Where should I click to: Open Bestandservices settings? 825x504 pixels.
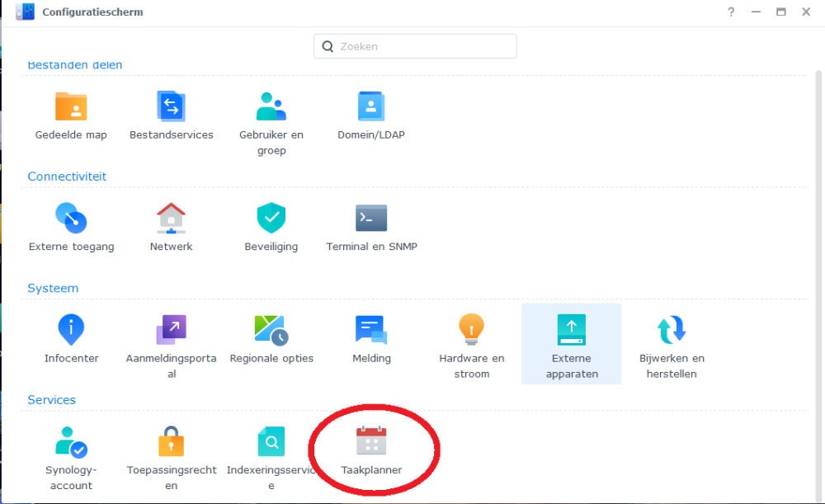[171, 106]
